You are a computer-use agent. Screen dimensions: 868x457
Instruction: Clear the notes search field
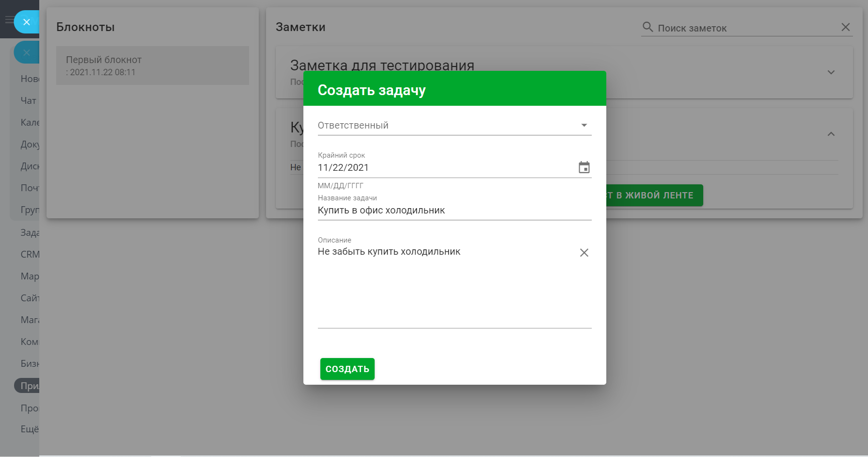[845, 27]
